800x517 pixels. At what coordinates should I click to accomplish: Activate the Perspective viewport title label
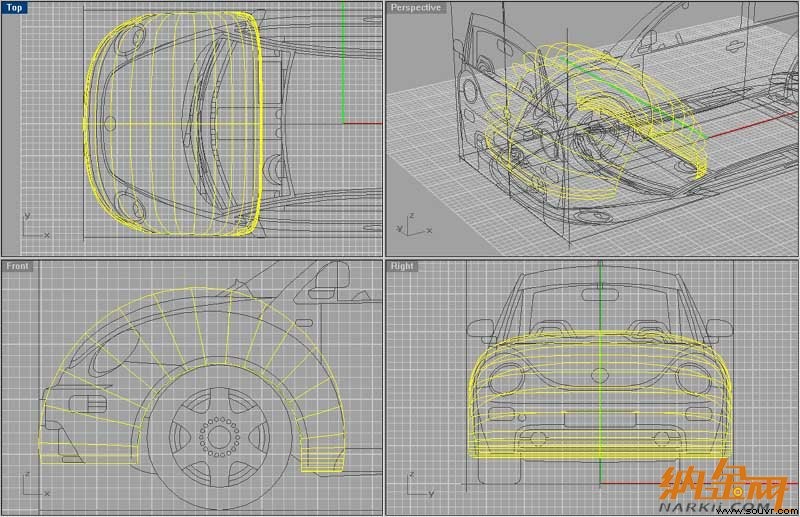(415, 8)
